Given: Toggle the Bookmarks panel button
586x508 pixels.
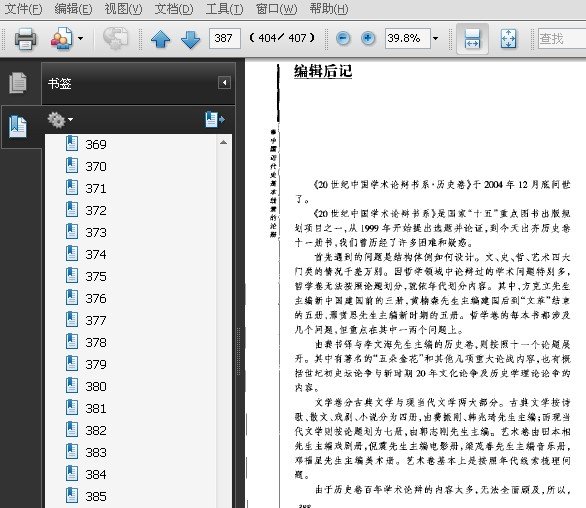Looking at the screenshot, I should 18,126.
